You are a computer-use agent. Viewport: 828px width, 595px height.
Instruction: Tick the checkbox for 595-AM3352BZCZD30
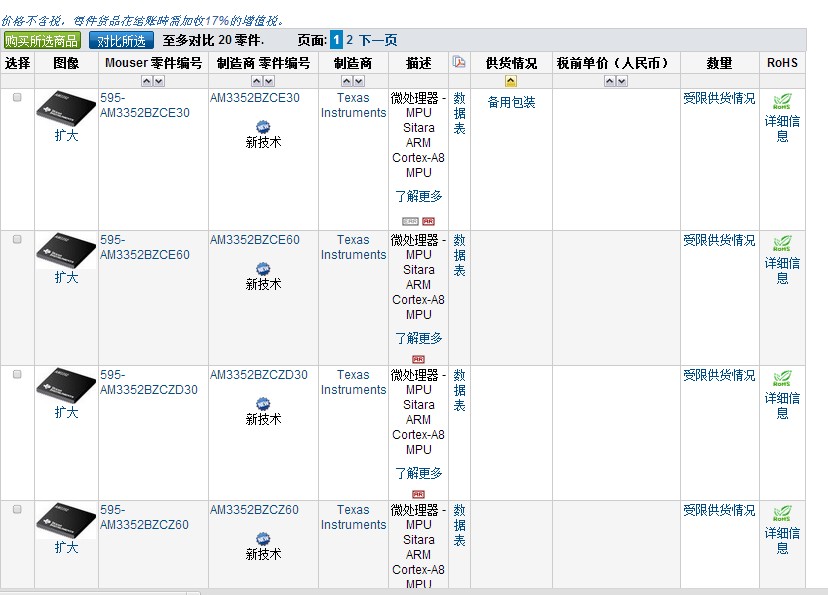17,374
